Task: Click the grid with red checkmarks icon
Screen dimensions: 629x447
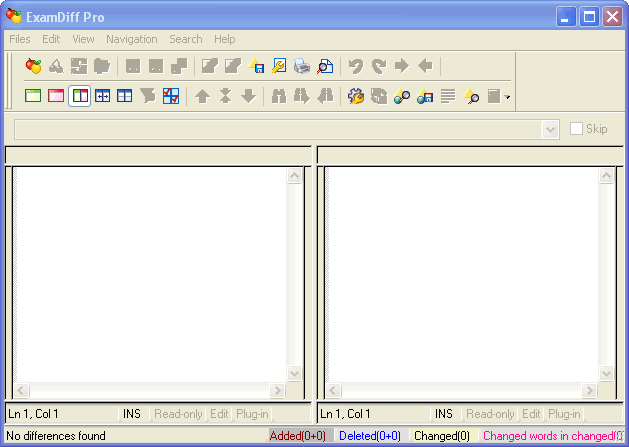Action: (171, 96)
